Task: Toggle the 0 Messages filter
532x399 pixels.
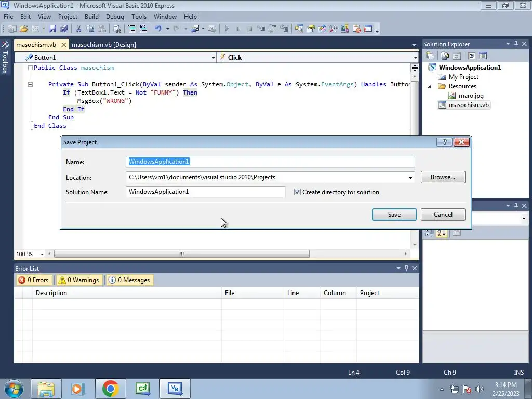Action: coord(129,280)
